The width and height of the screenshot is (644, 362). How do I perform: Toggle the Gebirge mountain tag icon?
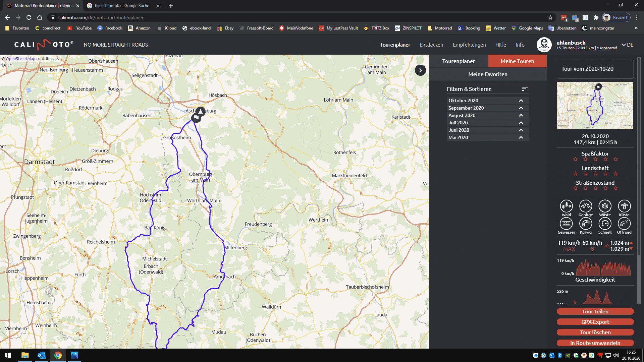coord(586,206)
